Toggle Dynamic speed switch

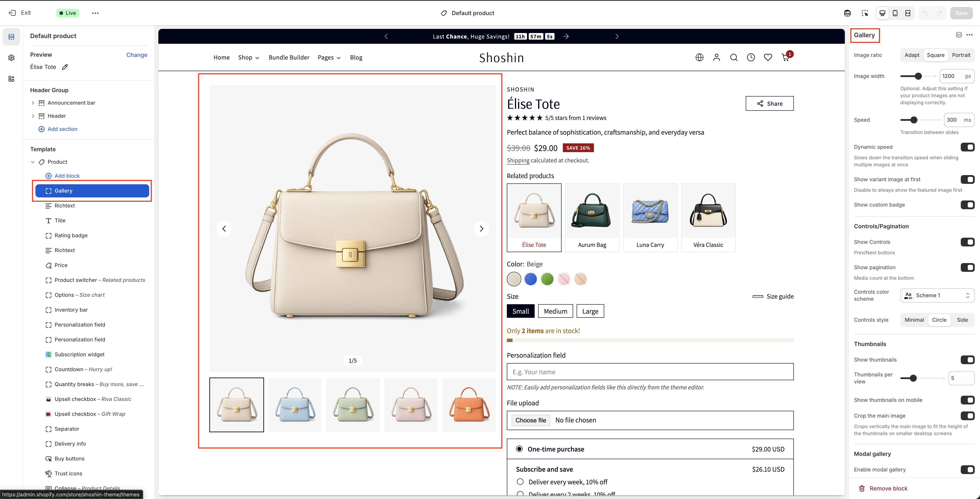967,147
